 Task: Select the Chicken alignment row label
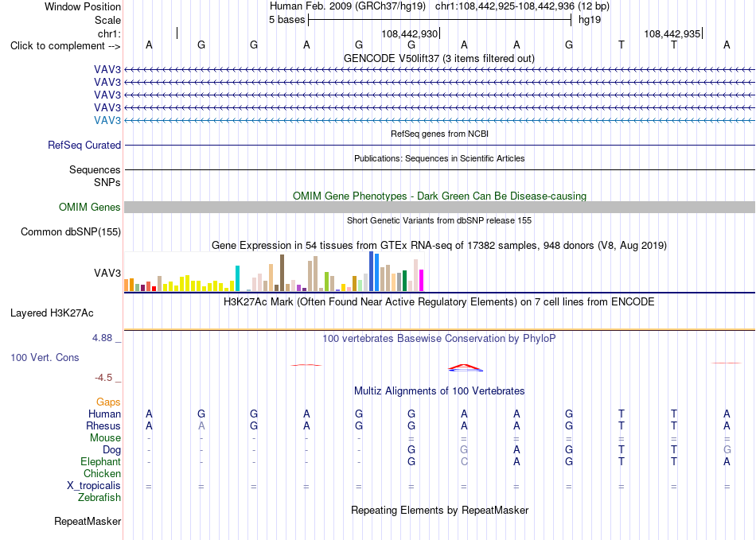(x=102, y=473)
